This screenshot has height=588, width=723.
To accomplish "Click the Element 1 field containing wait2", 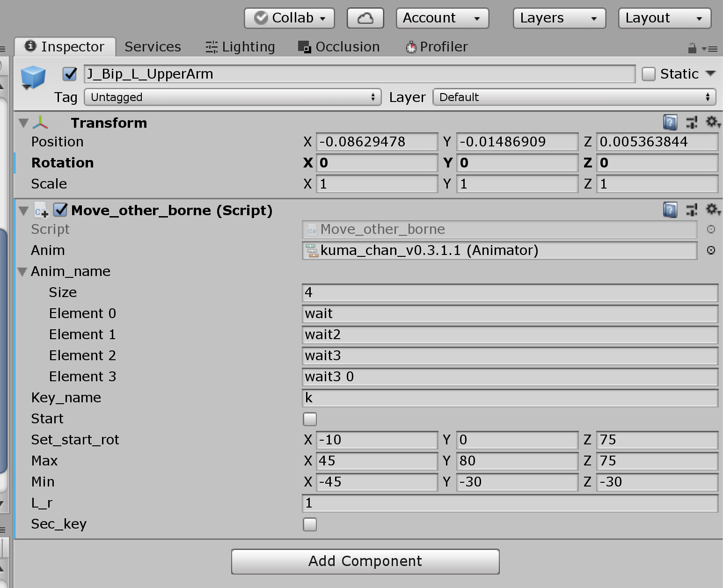I will pos(510,334).
